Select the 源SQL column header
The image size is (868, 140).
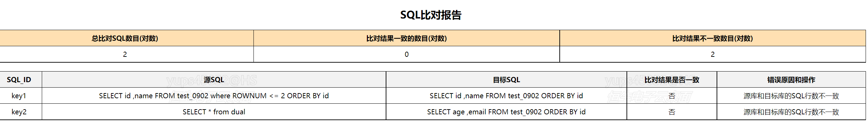coord(214,80)
